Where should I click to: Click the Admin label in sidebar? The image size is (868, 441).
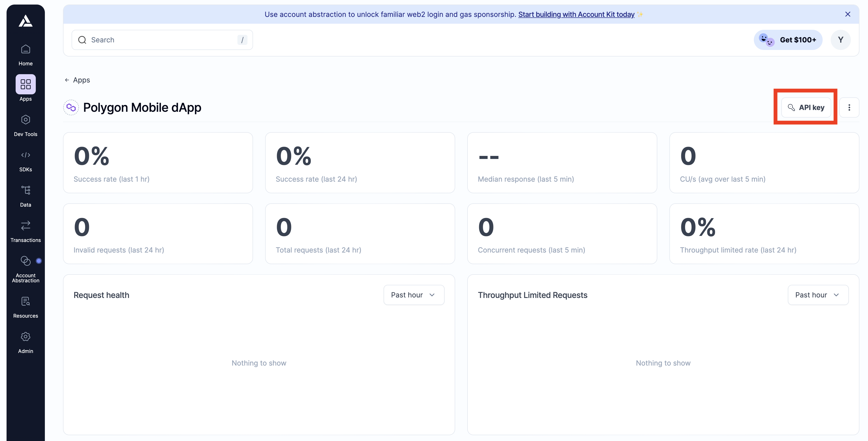point(26,351)
